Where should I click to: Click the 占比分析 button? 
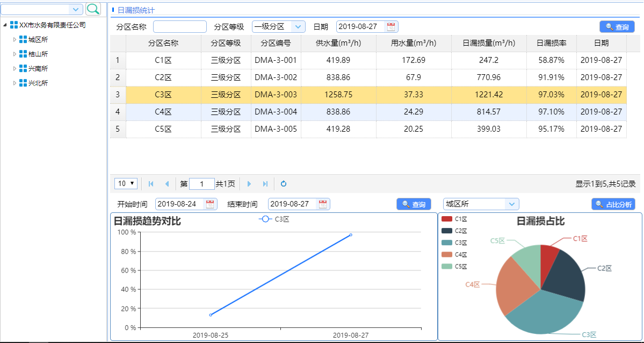(x=613, y=204)
